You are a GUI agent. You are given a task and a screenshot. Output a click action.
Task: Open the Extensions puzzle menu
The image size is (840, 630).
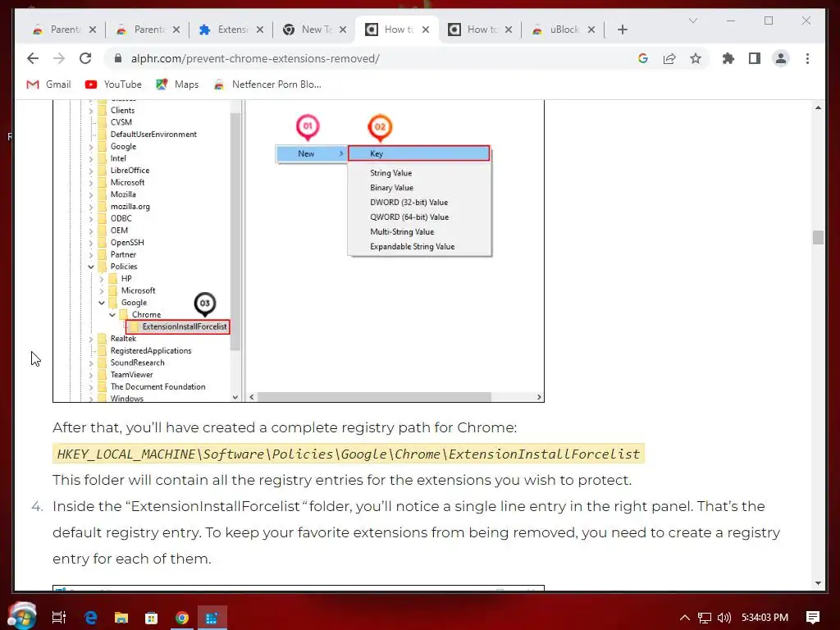pos(728,58)
